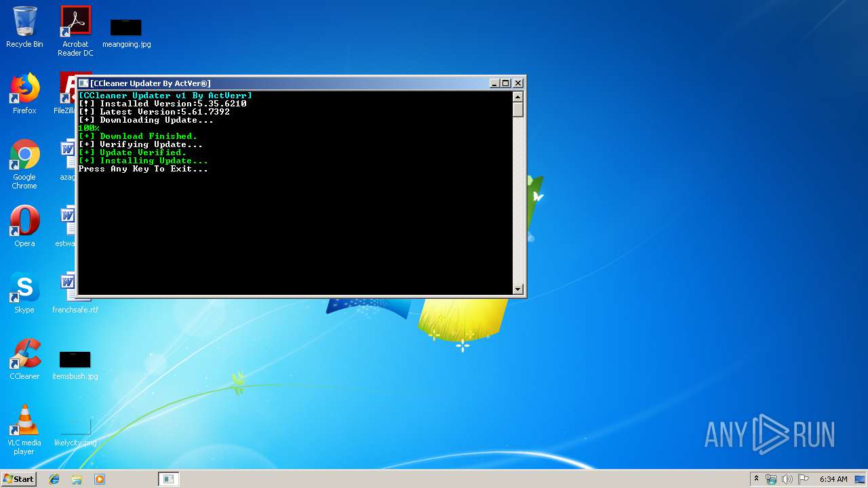The height and width of the screenshot is (488, 868).
Task: Open the Firefox desktop shortcut
Action: (24, 94)
